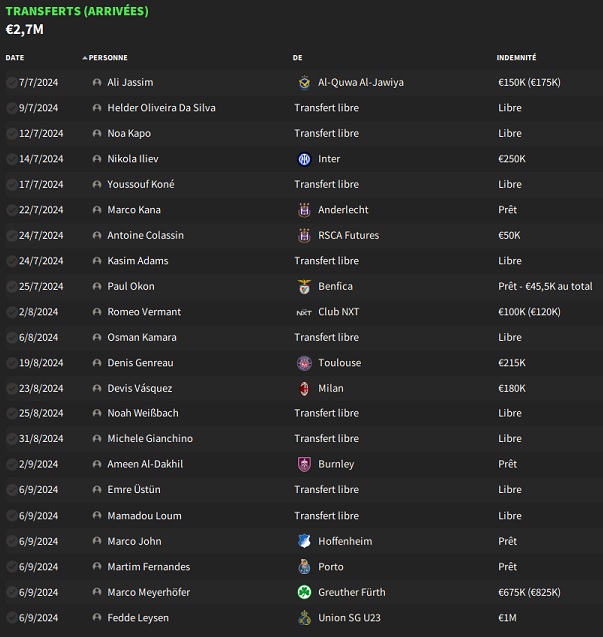Click the person icon beside Marco Kana
This screenshot has width=603, height=637.
coord(97,210)
